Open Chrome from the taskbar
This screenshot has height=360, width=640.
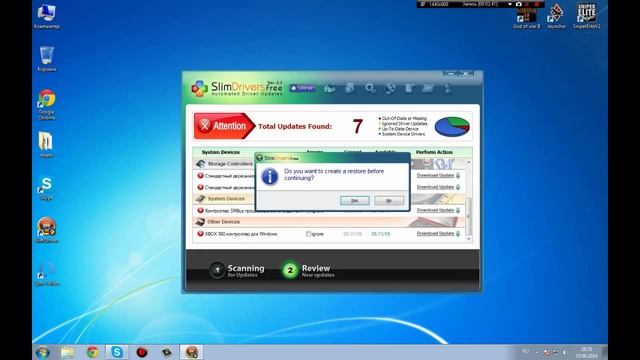[x=92, y=352]
